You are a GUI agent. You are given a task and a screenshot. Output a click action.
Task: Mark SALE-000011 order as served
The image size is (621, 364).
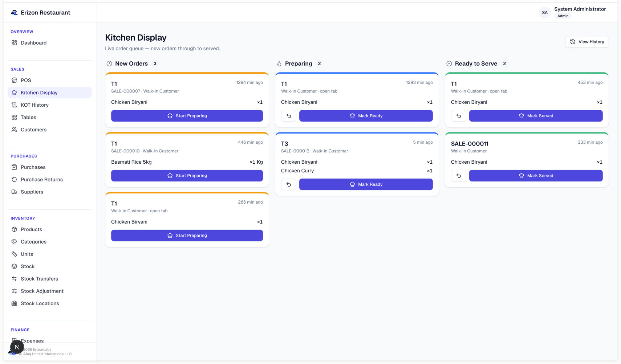coord(536,176)
